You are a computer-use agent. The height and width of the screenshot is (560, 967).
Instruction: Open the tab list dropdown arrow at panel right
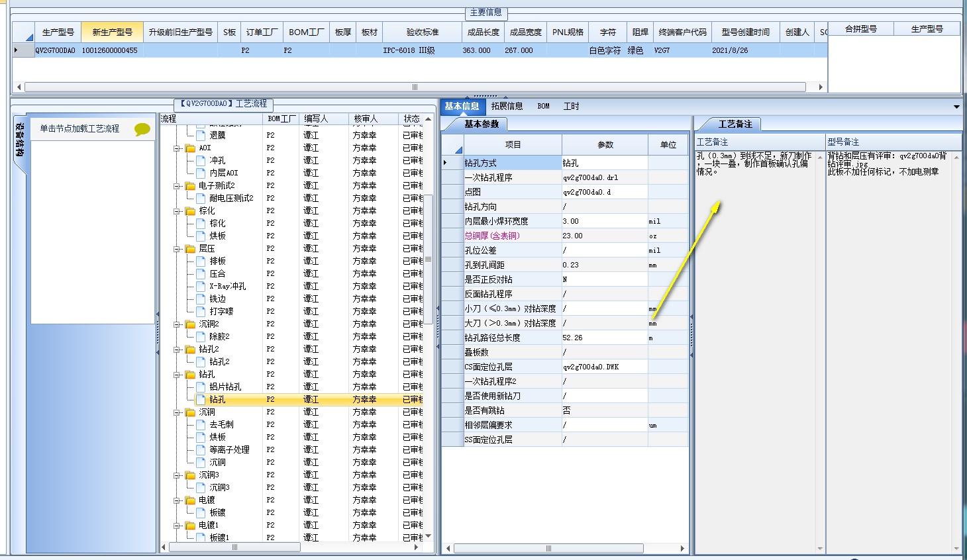pos(956,107)
